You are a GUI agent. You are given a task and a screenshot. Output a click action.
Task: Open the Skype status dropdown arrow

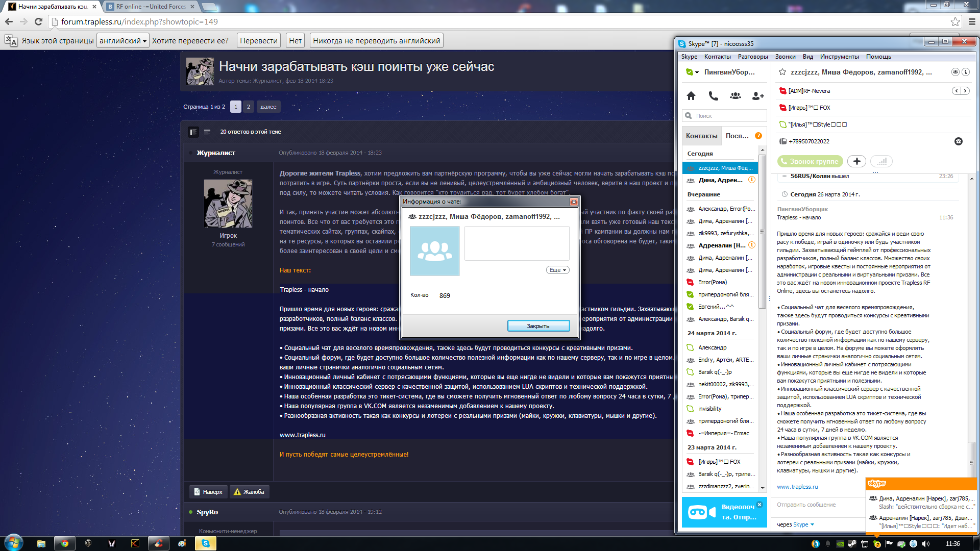click(x=697, y=72)
